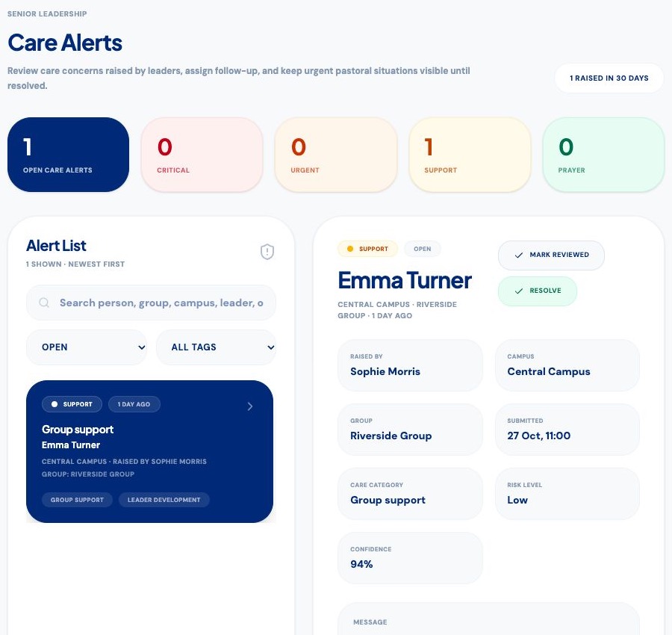672x635 pixels.
Task: Expand the ALL TAGS filter dropdown
Action: (216, 347)
